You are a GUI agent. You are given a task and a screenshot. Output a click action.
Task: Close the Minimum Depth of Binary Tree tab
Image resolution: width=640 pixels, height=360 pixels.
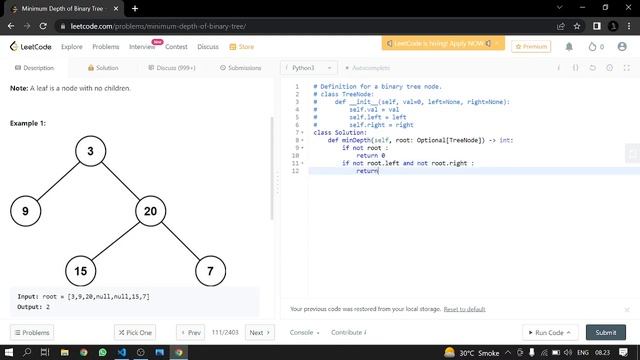point(116,8)
